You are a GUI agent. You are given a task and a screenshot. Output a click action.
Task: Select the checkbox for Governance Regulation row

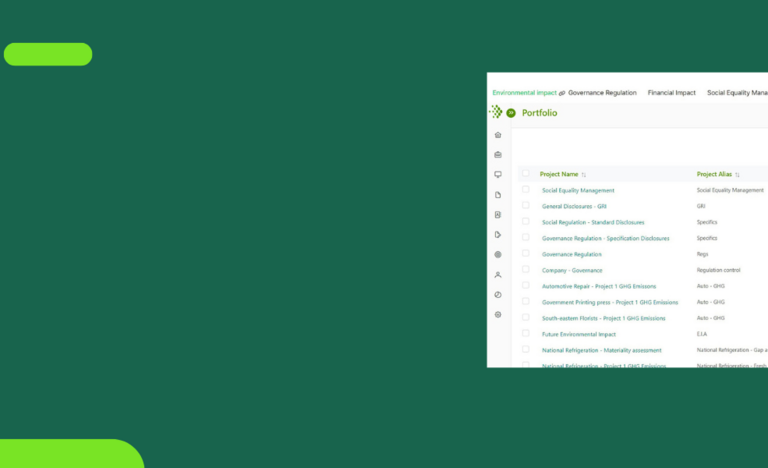(x=525, y=254)
